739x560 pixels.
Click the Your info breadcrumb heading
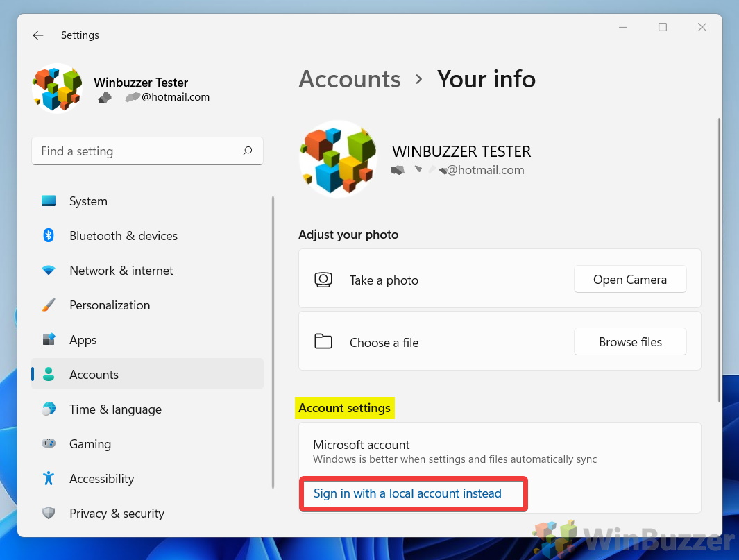pos(486,78)
